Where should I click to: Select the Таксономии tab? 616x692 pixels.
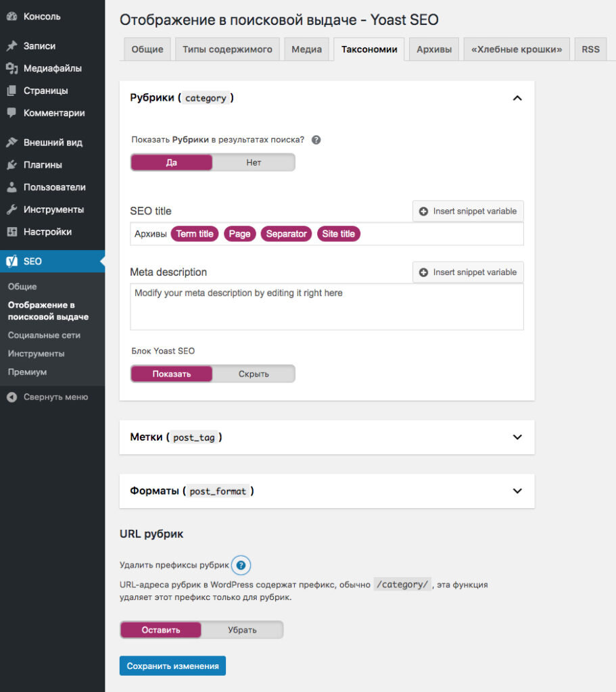[369, 49]
